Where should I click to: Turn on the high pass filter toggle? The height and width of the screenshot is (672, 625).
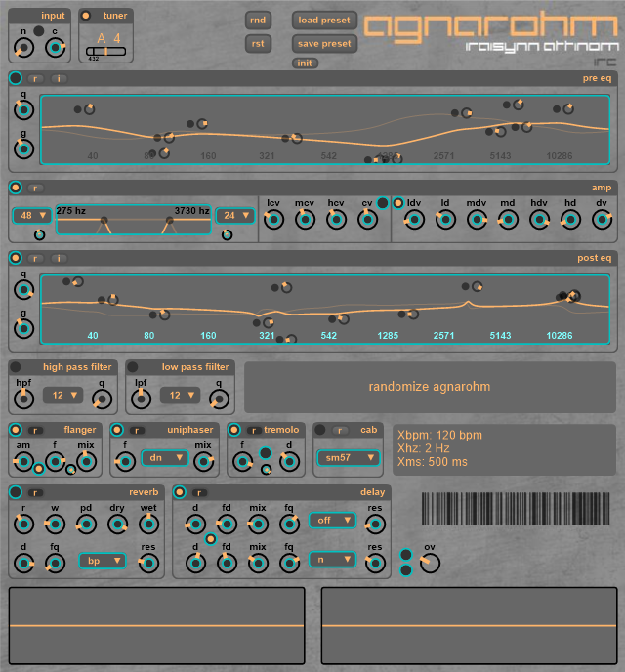[17, 367]
